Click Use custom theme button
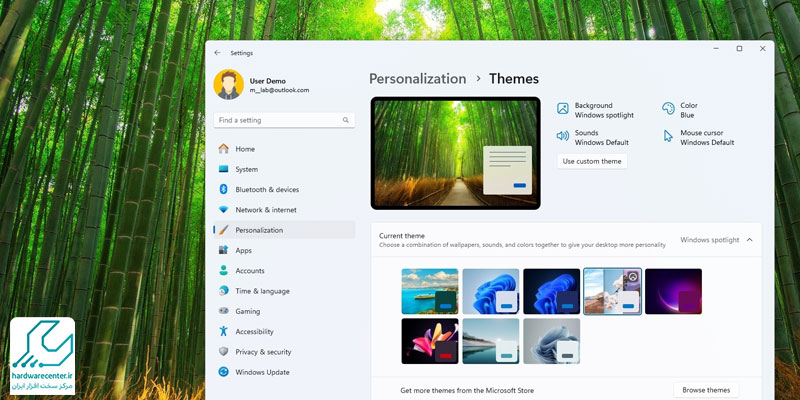The image size is (800, 400). (592, 161)
